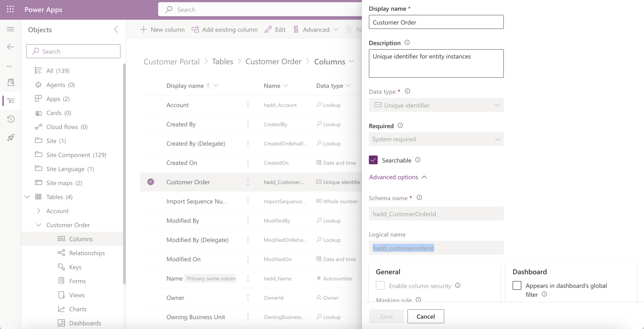
Task: Click the Description info icon
Action: pos(407,43)
